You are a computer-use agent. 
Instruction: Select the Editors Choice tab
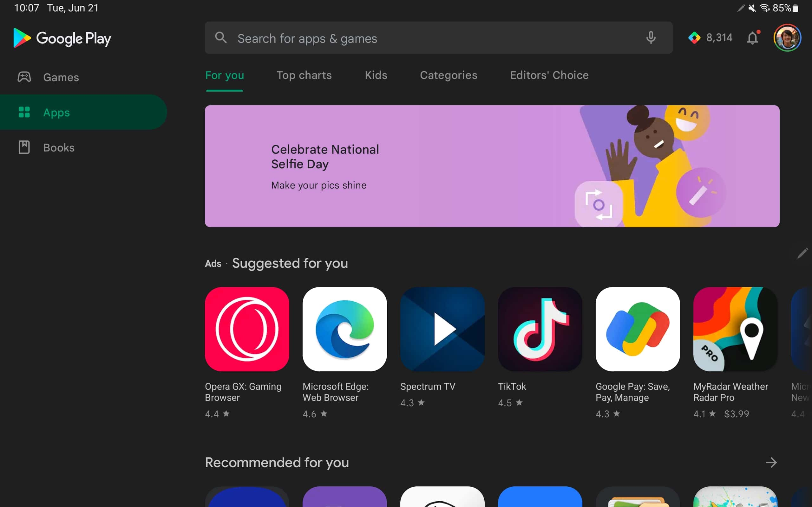click(x=549, y=75)
